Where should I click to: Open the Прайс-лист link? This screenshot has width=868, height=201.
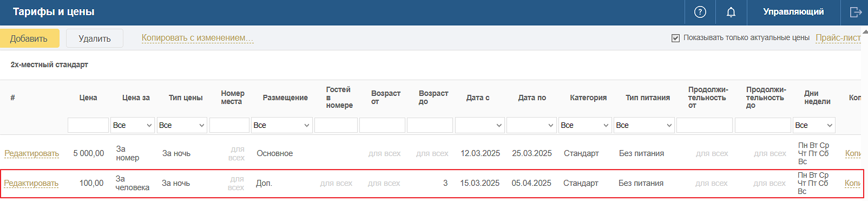(x=838, y=38)
